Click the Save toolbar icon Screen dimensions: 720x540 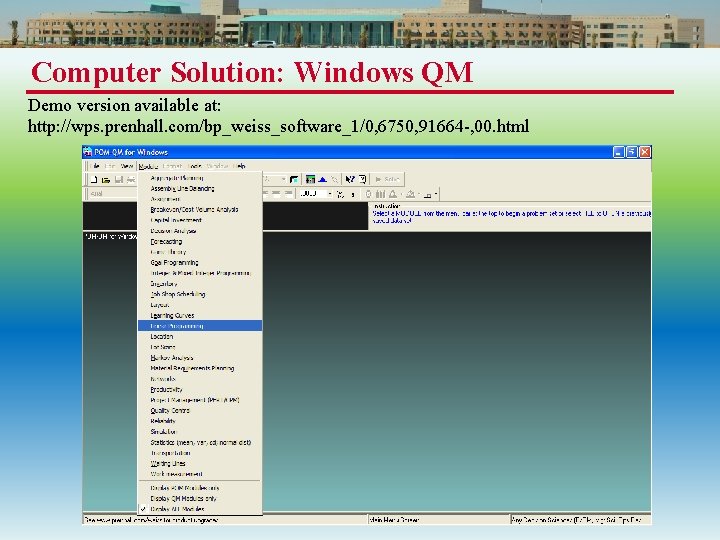click(118, 180)
